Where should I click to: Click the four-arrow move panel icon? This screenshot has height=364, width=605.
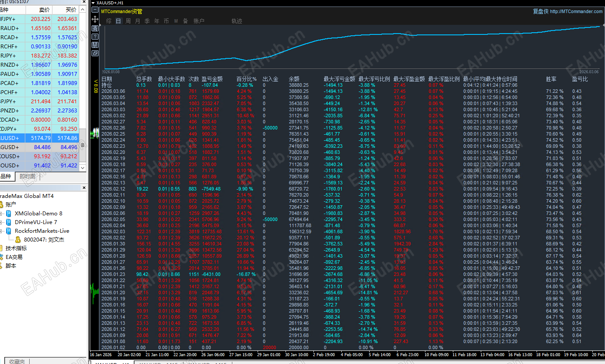tap(95, 20)
